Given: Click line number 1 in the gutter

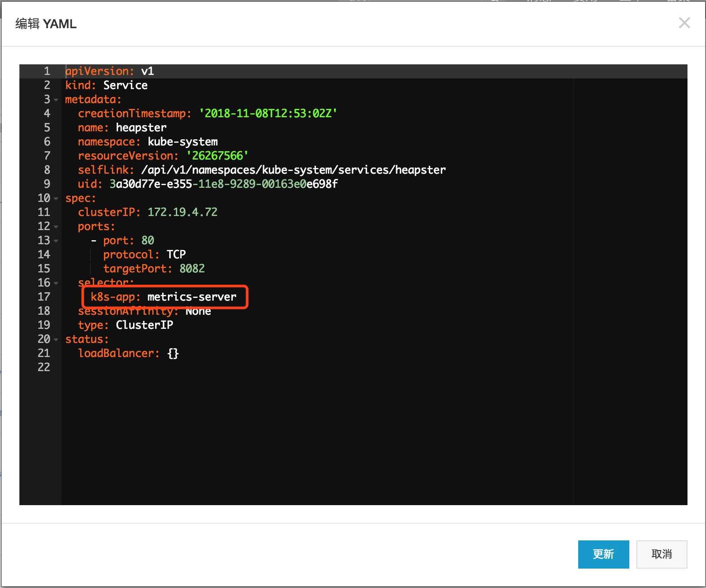Looking at the screenshot, I should click(x=47, y=71).
